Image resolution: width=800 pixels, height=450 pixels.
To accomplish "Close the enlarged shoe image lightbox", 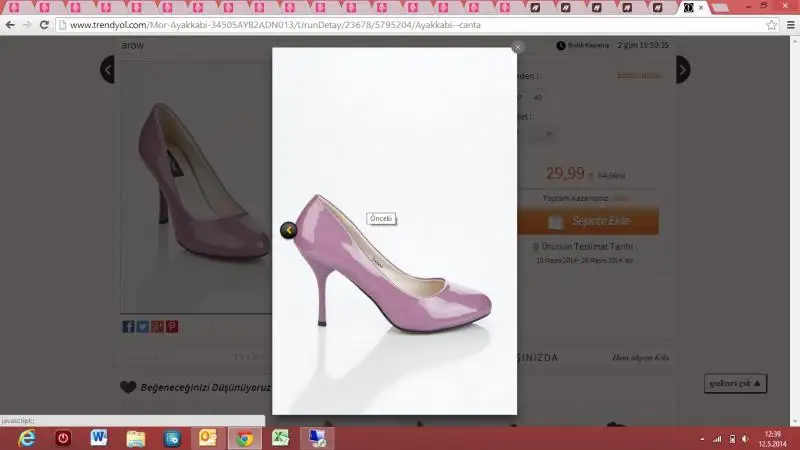I will coord(518,46).
